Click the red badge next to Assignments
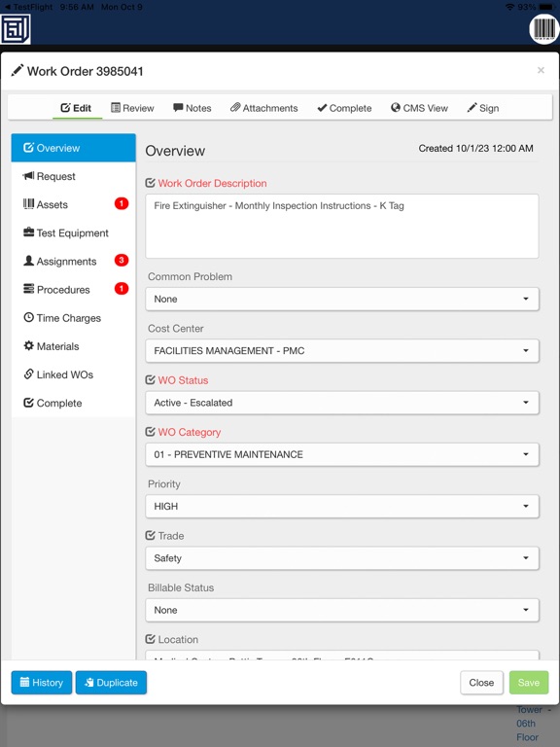This screenshot has height=747, width=560. pos(122,260)
